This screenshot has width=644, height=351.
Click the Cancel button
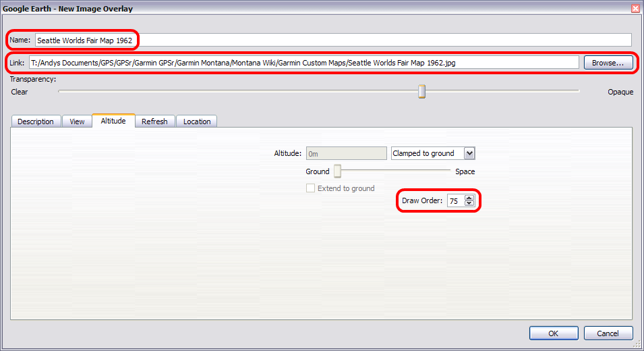coord(608,333)
